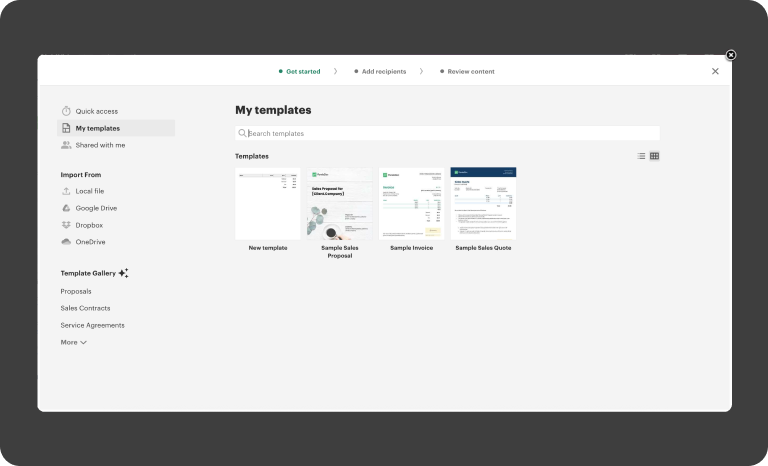The image size is (768, 466).
Task: Select My templates in sidebar
Action: (116, 128)
